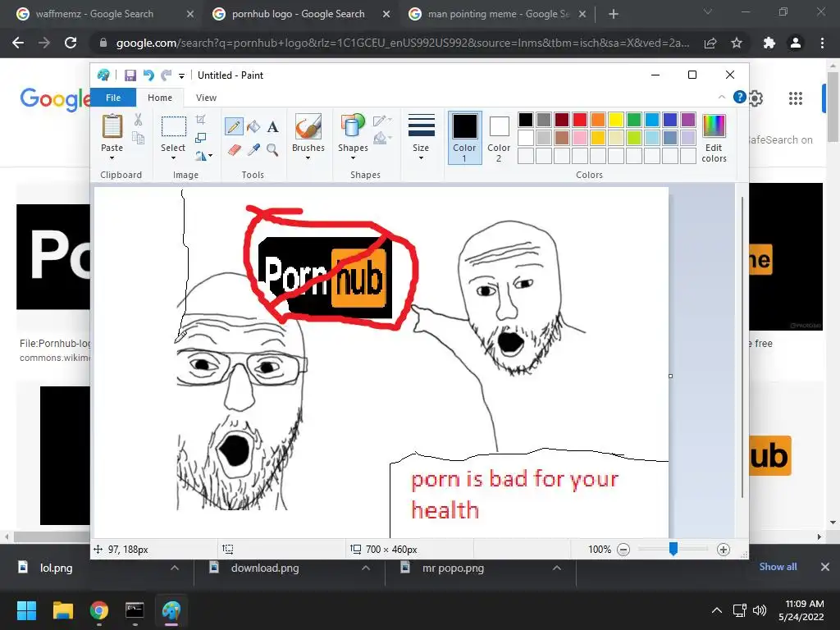
Task: Click the Save icon in Paint title bar
Action: point(130,75)
